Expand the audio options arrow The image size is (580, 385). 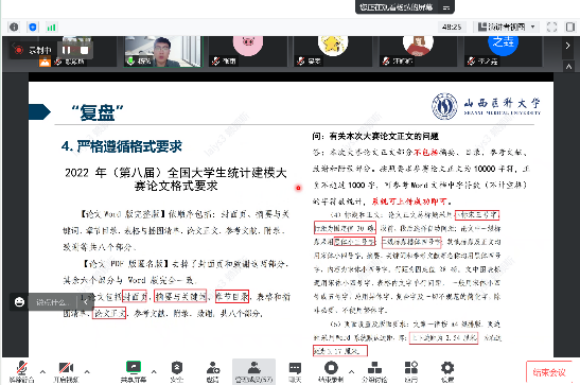click(x=43, y=371)
